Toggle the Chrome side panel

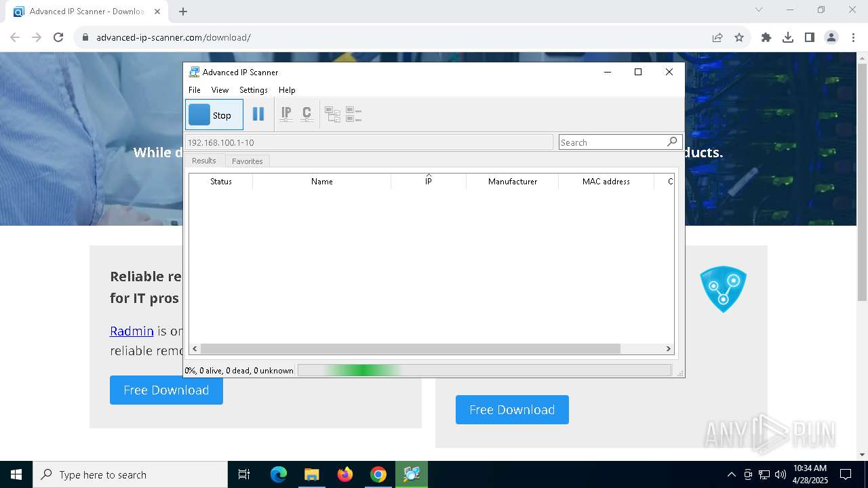(810, 37)
